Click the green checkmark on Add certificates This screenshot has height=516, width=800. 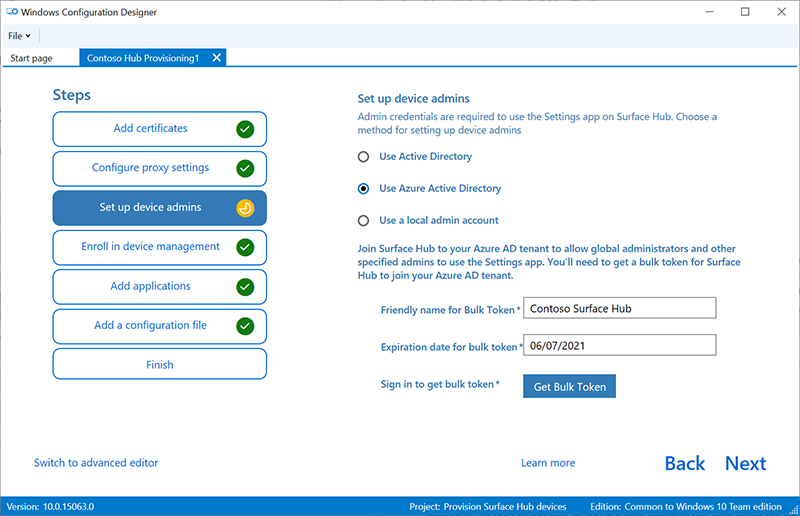pos(245,129)
